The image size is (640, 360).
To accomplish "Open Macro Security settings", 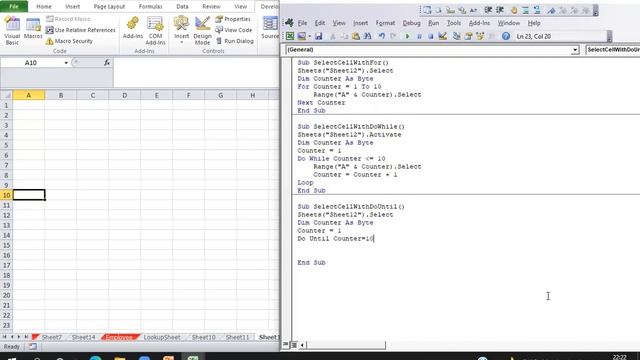I will click(69, 41).
